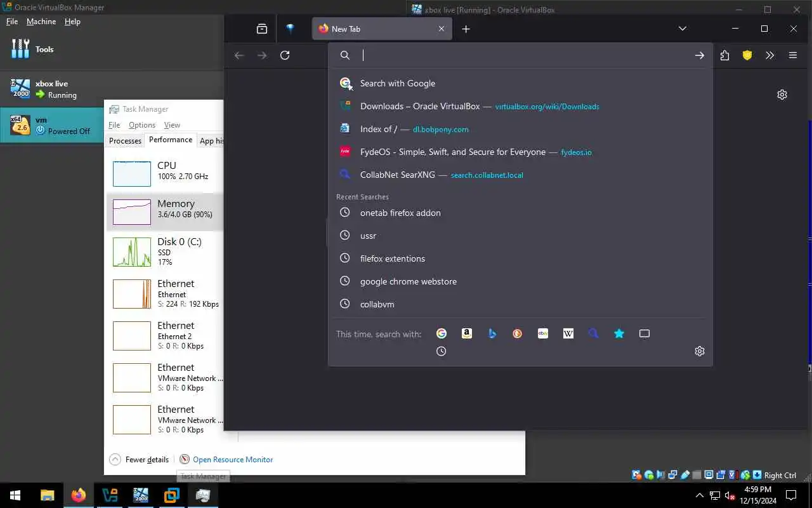Expand the Firefox list all tabs chevron
The image size is (812, 508).
683,29
